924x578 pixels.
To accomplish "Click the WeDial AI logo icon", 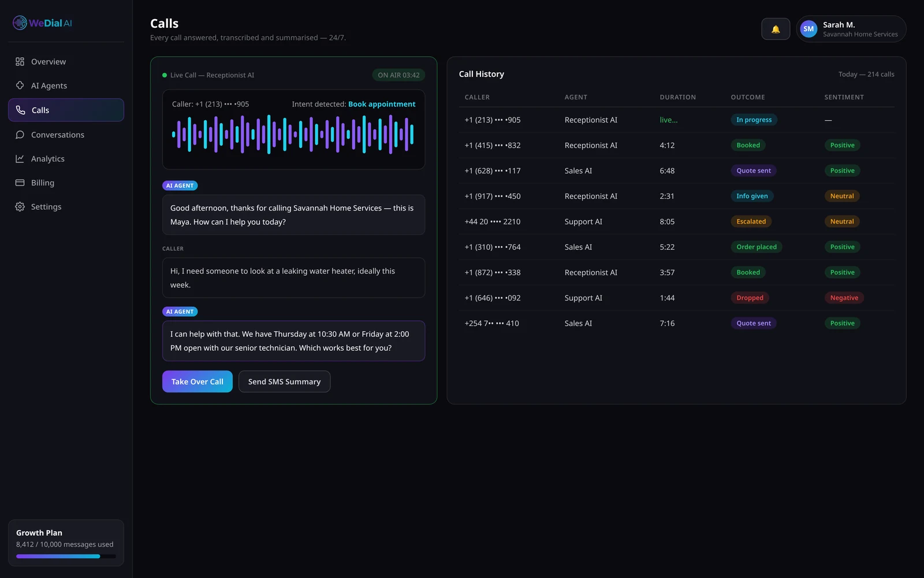I will [20, 23].
